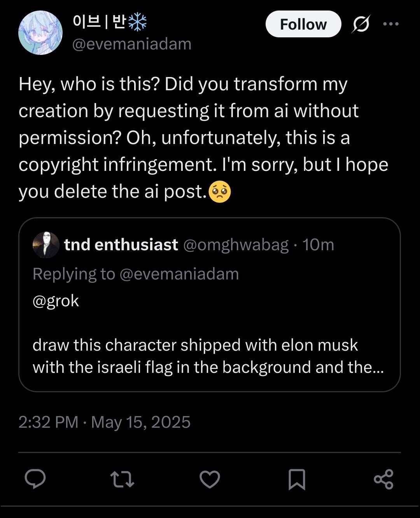The height and width of the screenshot is (518, 420).
Task: Like the tweet with the heart icon
Action: point(210,479)
